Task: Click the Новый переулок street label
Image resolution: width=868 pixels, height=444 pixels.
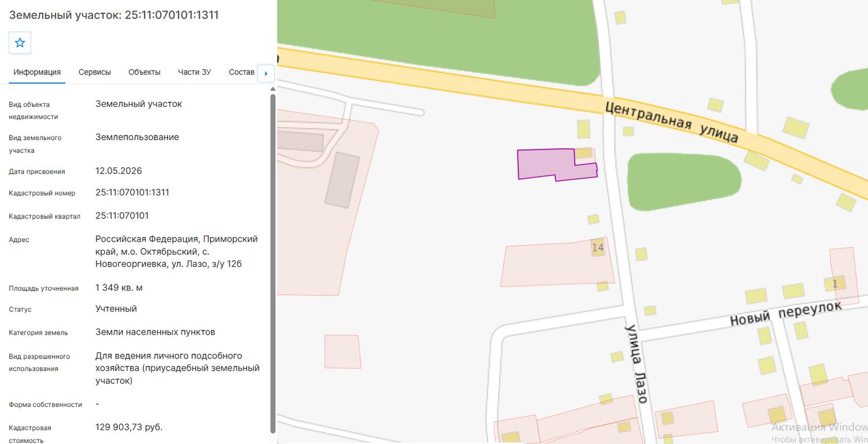Action: point(785,314)
